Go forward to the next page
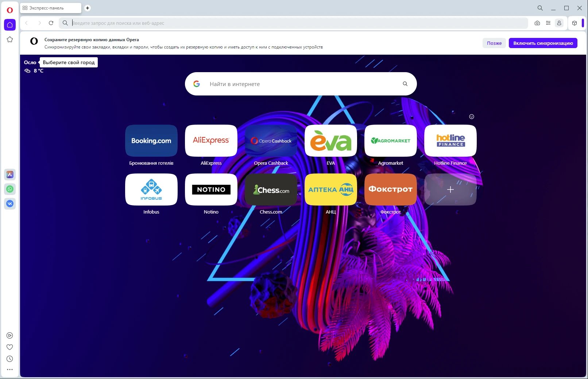Screen dimensions: 588x379 click(39, 23)
